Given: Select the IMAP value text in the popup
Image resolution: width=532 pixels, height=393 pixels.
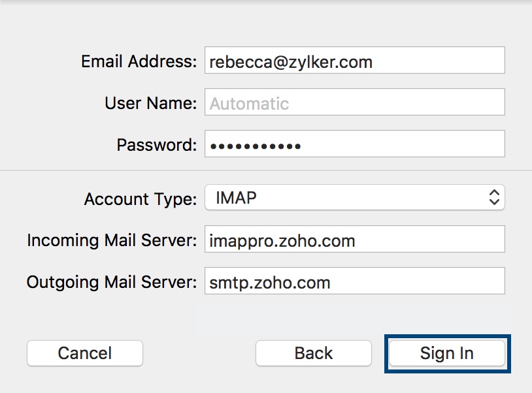Looking at the screenshot, I should [x=233, y=198].
